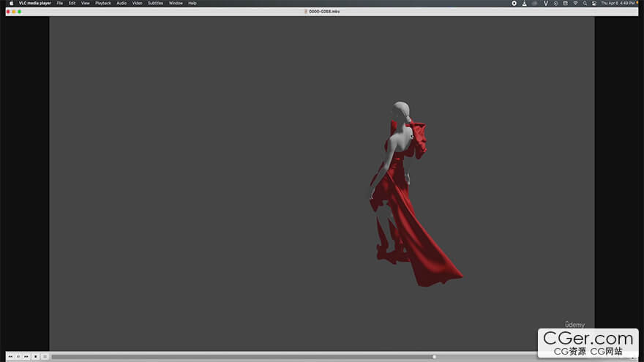Open the Audio menu
Image resolution: width=644 pixels, height=362 pixels.
[121, 3]
